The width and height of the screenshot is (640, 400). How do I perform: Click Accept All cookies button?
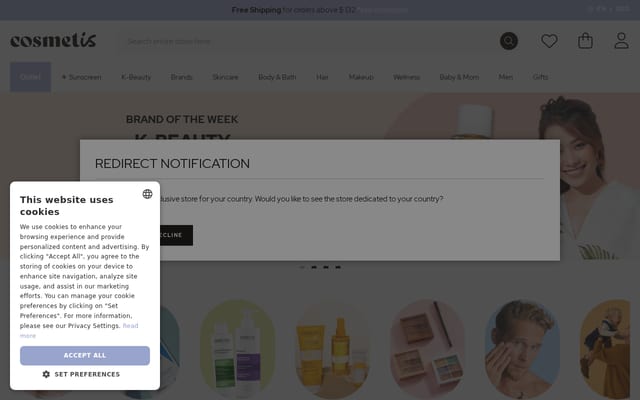point(85,356)
